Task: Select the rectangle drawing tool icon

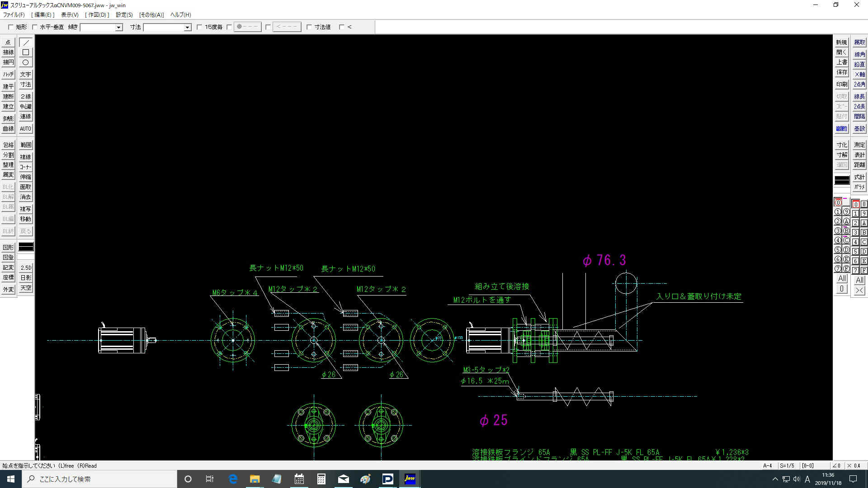Action: click(26, 52)
